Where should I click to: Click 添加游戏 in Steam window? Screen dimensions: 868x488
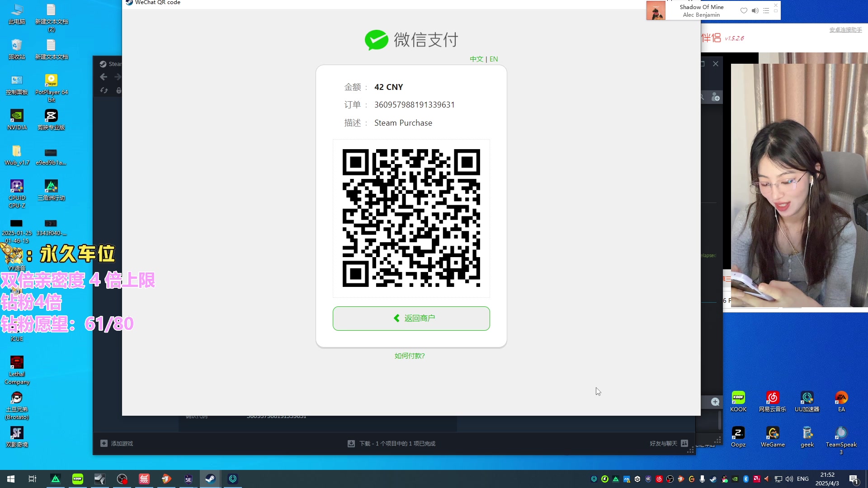point(117,444)
